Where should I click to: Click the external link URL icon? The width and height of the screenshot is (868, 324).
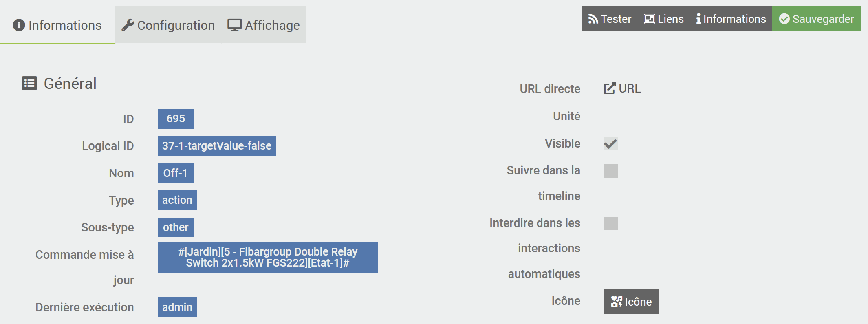tap(610, 88)
